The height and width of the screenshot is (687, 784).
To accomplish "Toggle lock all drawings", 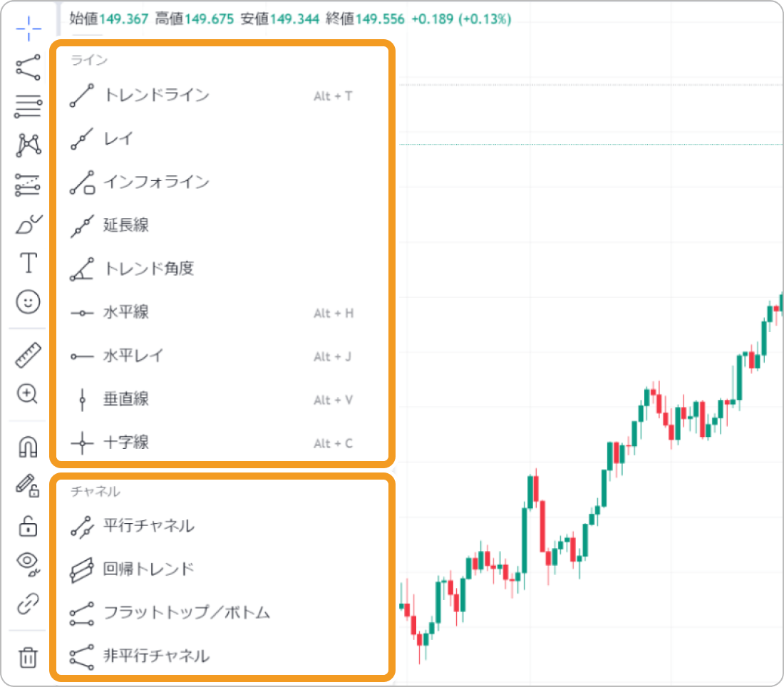I will click(28, 527).
